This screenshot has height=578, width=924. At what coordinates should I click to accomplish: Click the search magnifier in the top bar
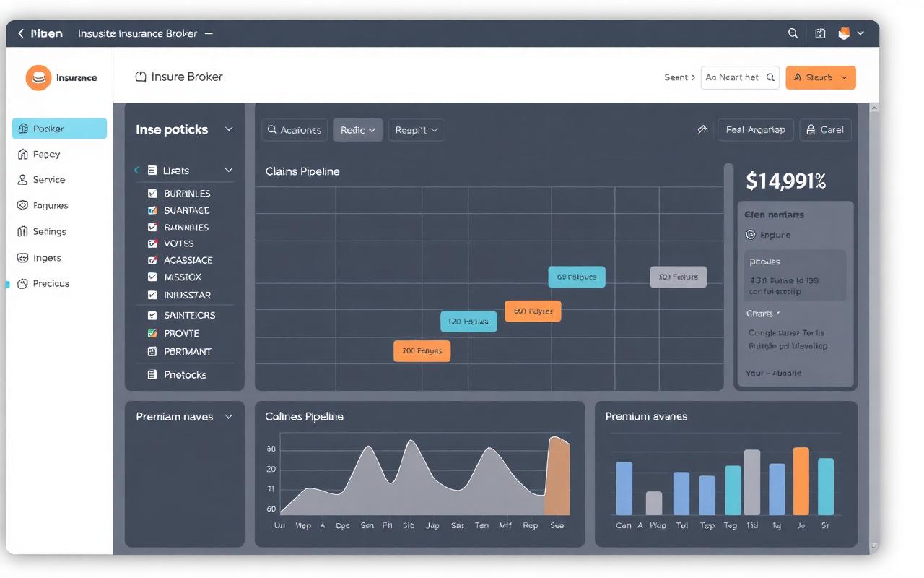click(792, 33)
